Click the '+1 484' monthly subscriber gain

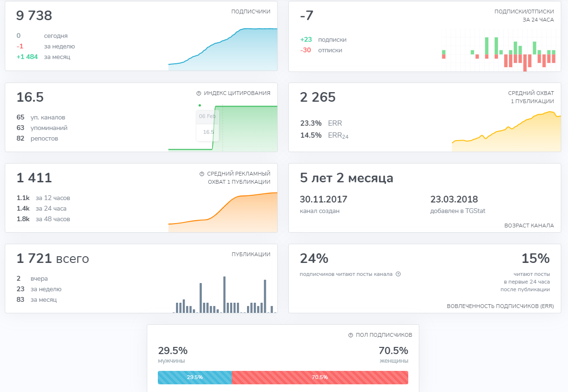27,57
